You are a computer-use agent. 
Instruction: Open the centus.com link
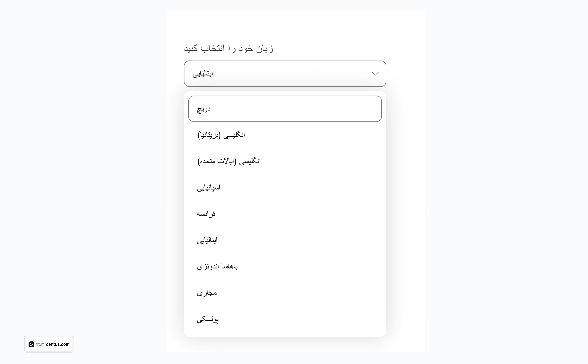pyautogui.click(x=58, y=344)
